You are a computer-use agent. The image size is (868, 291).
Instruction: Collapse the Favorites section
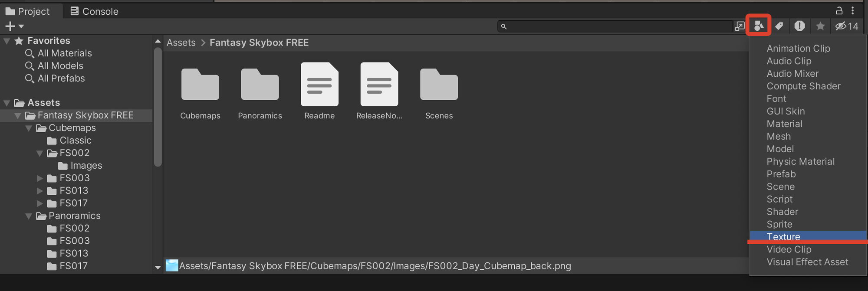point(7,41)
